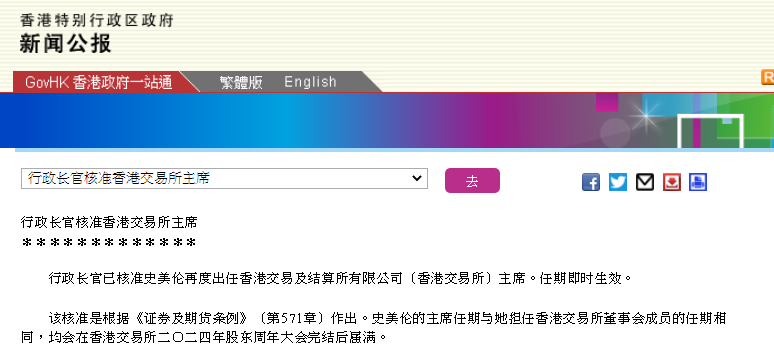Click the 新闻公报 heading
Viewport: 774px width, 360px height.
(66, 44)
